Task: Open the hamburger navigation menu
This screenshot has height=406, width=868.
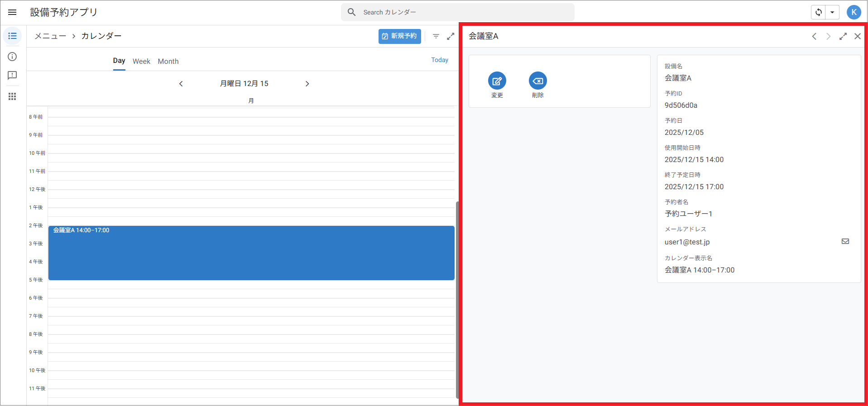Action: (x=12, y=12)
